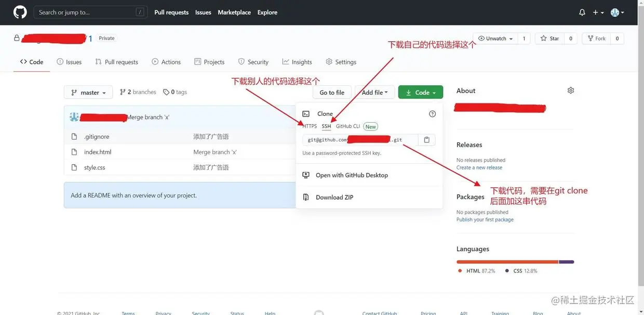Open the index.html file
644x315 pixels.
(x=98, y=152)
